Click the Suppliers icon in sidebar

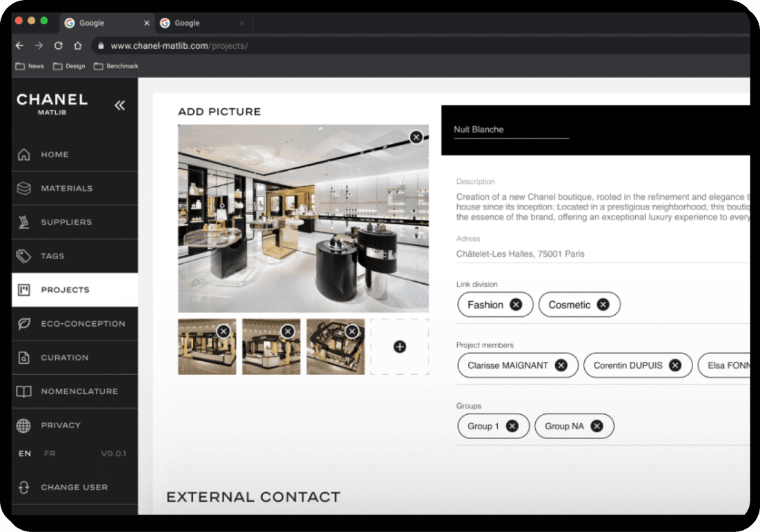tap(23, 222)
